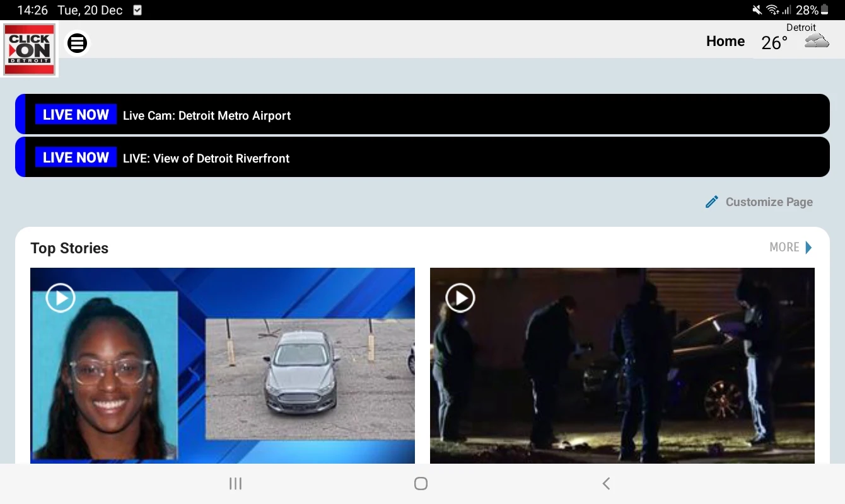Open the navigation menu via hamburger icon
Screen dimensions: 845x504
click(77, 43)
